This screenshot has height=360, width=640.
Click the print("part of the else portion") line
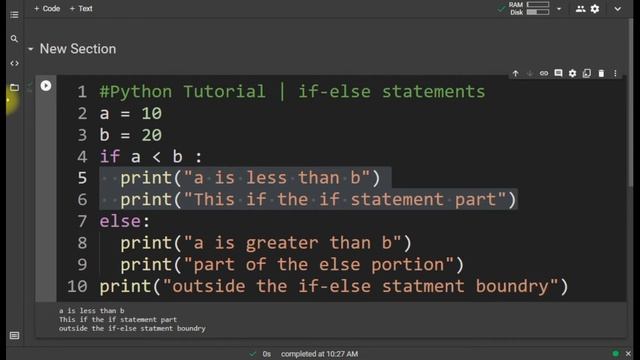coord(292,264)
